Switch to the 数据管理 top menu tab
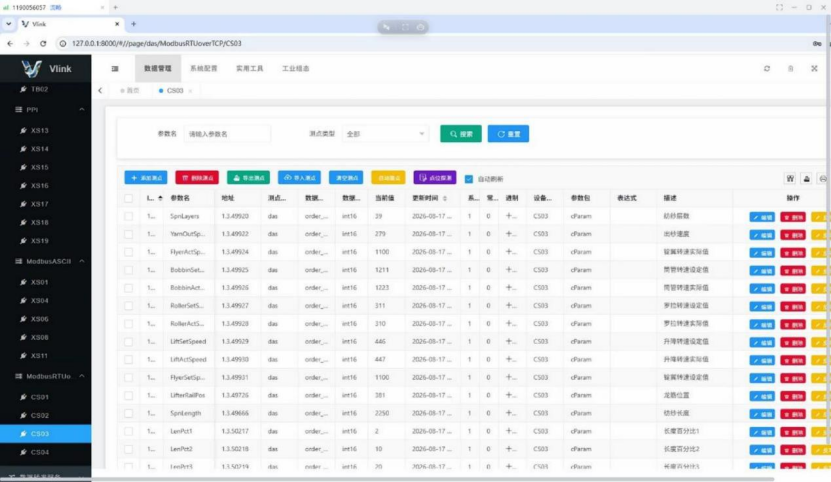831x482 pixels. [158, 68]
